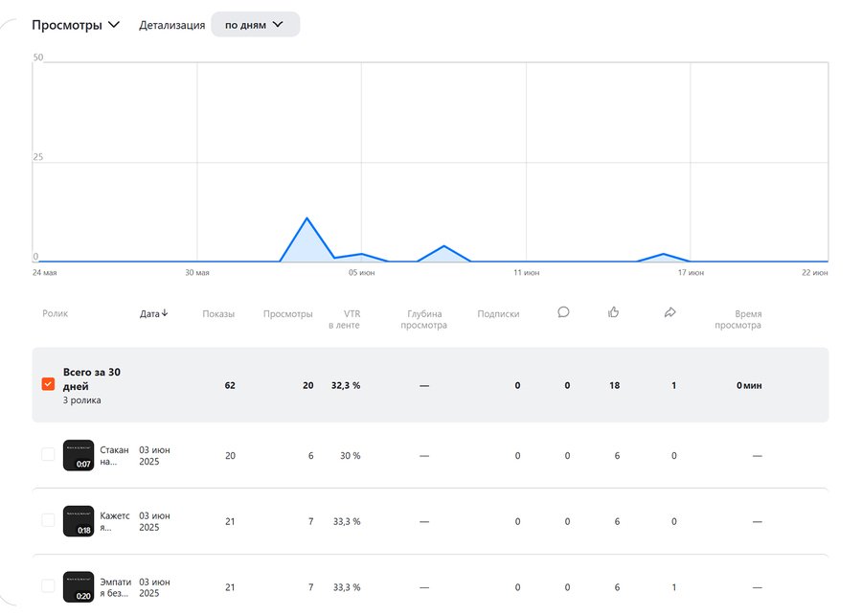Sort the table by Показы column

(218, 314)
